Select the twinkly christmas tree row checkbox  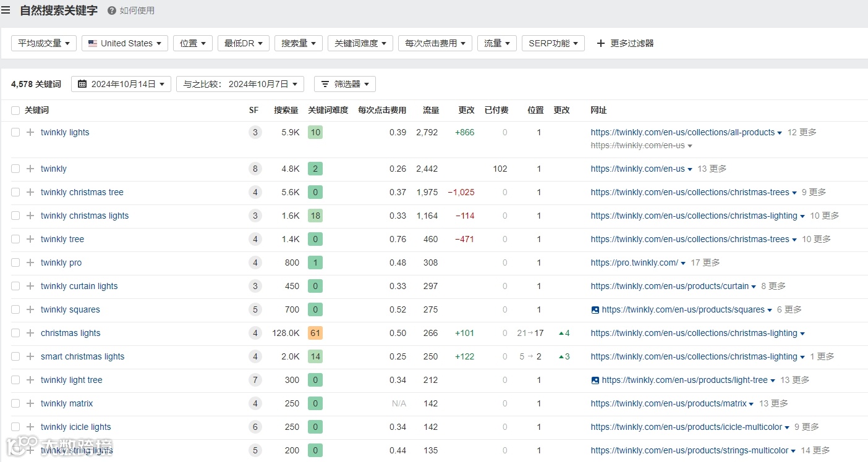[x=15, y=192]
